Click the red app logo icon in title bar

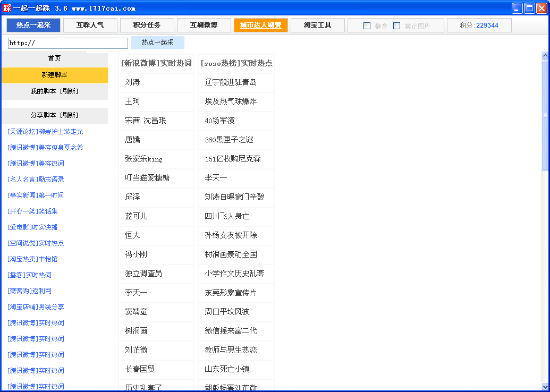pos(7,8)
